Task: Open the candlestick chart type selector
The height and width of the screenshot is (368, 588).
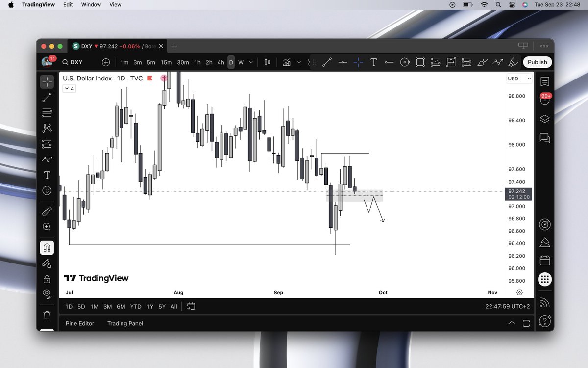Action: coord(267,62)
